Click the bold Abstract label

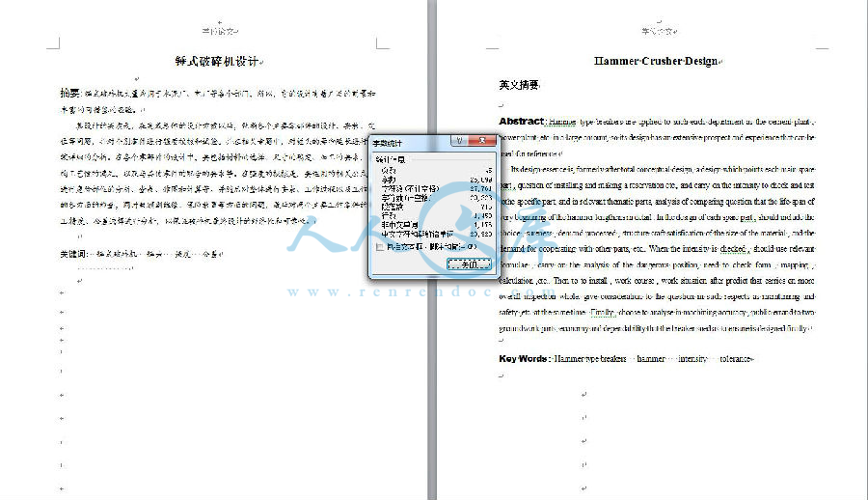point(522,121)
